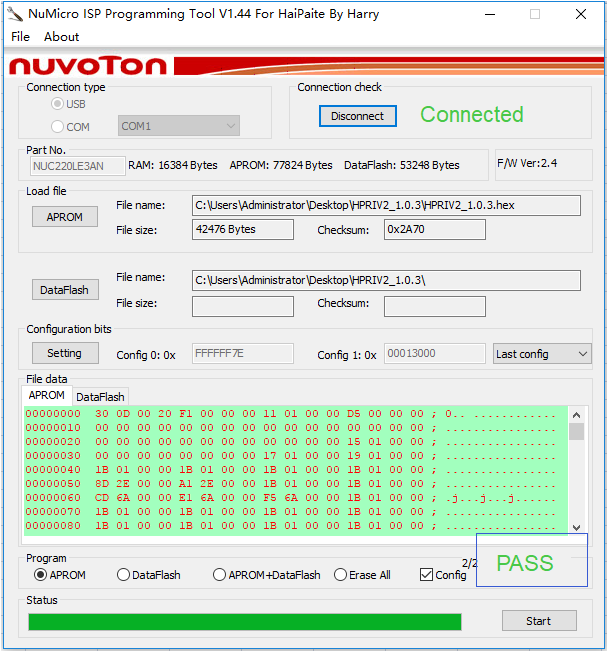This screenshot has width=608, height=652.
Task: Minimize the NuMicro ISP window
Action: (x=490, y=14)
